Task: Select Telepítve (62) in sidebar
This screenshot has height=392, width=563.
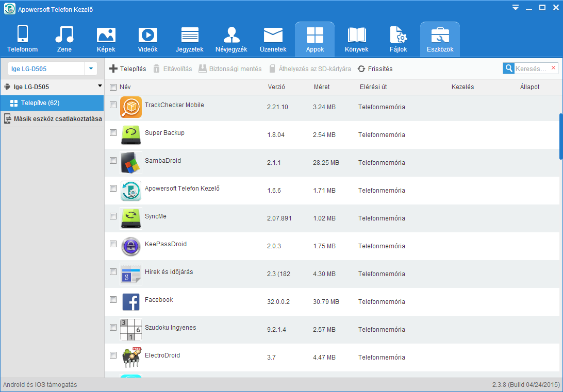Action: tap(52, 103)
